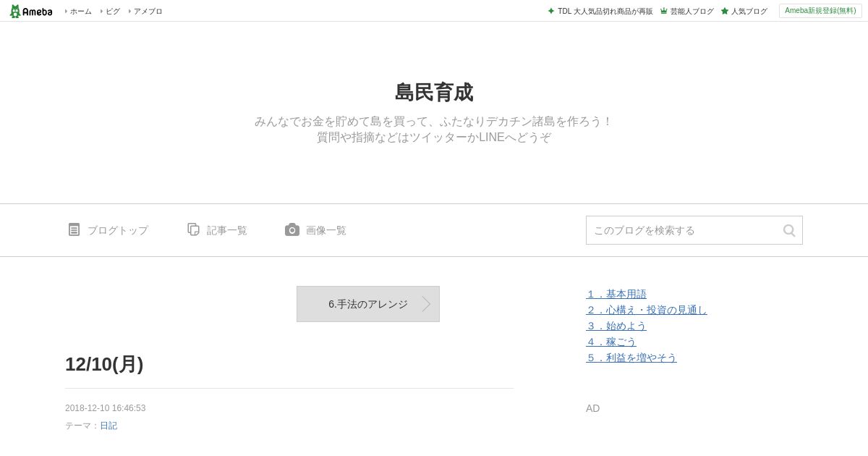Screen dimensions: 868x456
Task: Open TDL 大人気品切れ商品が再販 link
Action: coord(605,11)
